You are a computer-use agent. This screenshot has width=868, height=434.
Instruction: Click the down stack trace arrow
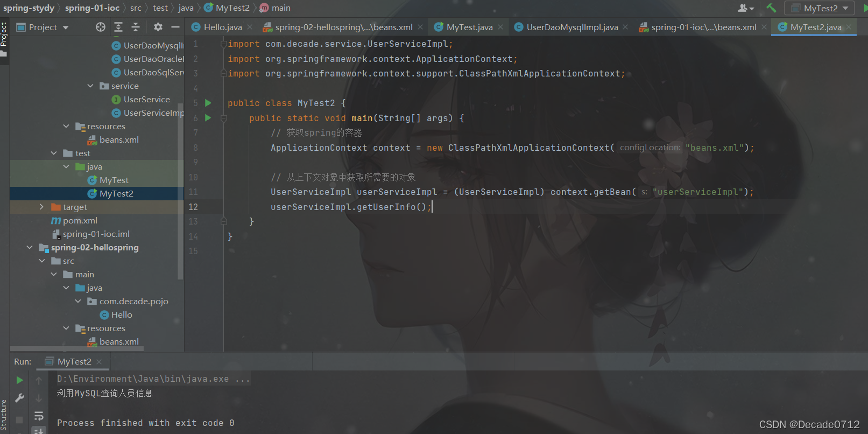(39, 398)
